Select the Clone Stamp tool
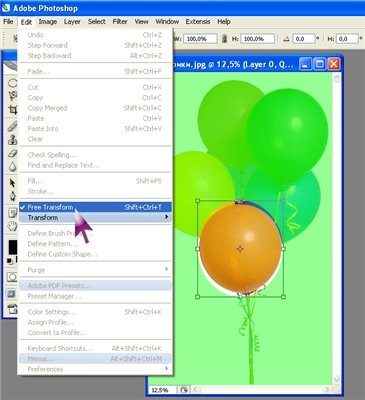The width and height of the screenshot is (365, 400). pyautogui.click(x=13, y=139)
